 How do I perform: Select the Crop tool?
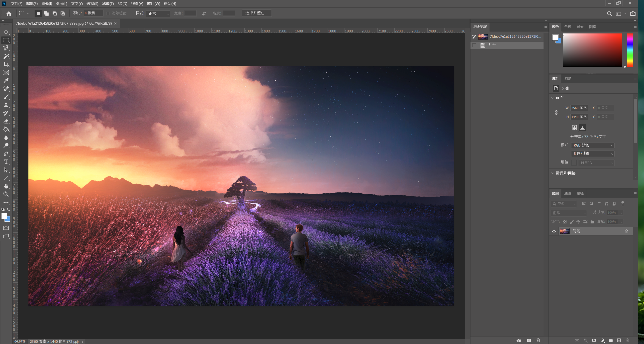coord(6,64)
